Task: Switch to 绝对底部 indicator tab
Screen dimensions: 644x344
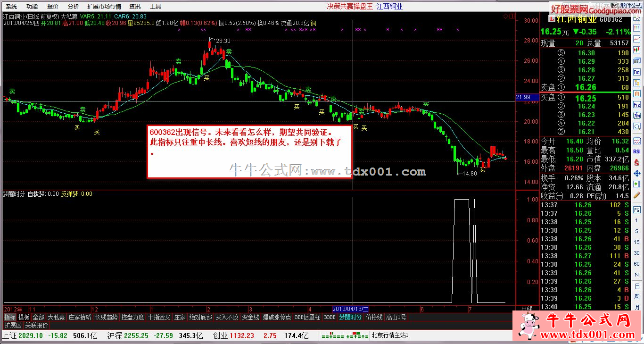Action: (200, 317)
